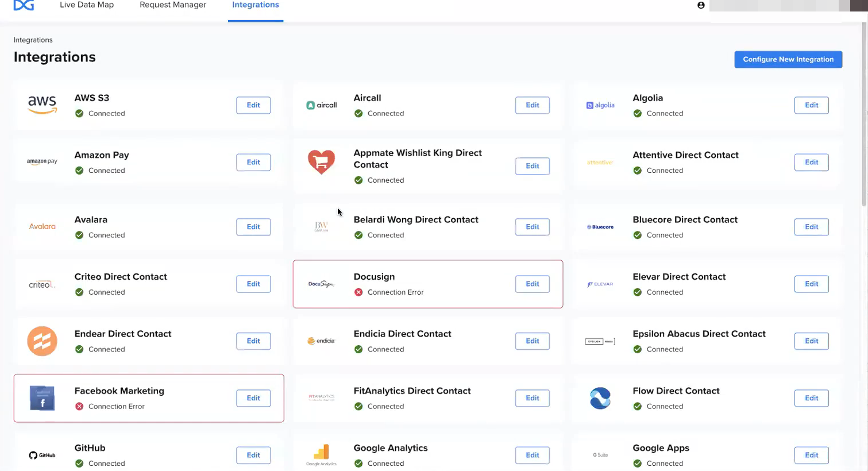The height and width of the screenshot is (471, 868).
Task: Click 'Connection Error' text under Docusign
Action: (396, 292)
